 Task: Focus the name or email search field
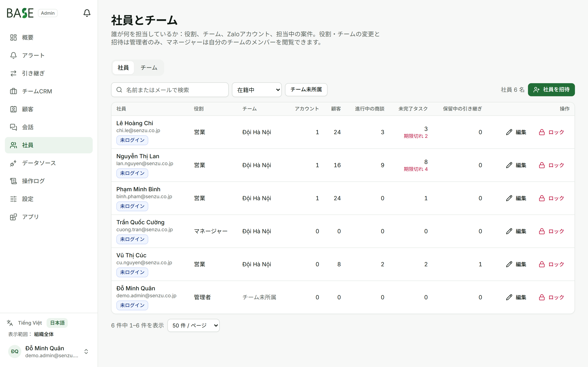click(x=170, y=90)
